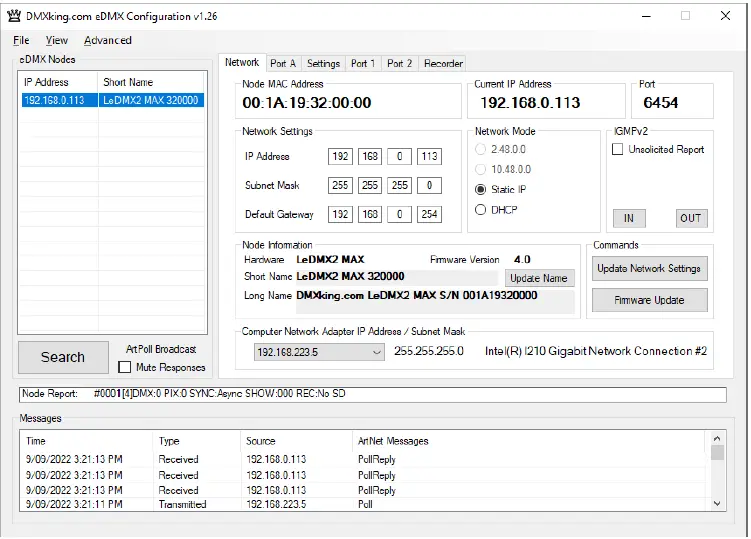Click the Short Name column header
The height and width of the screenshot is (539, 751).
pos(152,82)
